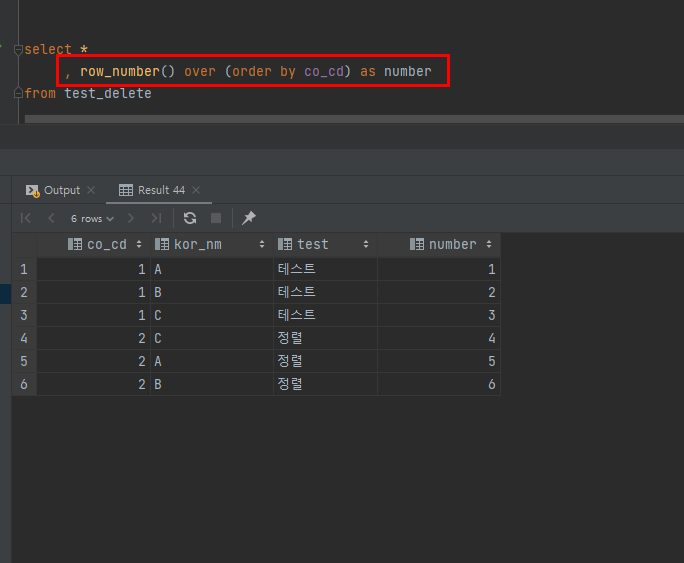Viewport: 684px width, 563px height.
Task: Click kor_nm cell 'C' in row 3
Action: [212, 315]
